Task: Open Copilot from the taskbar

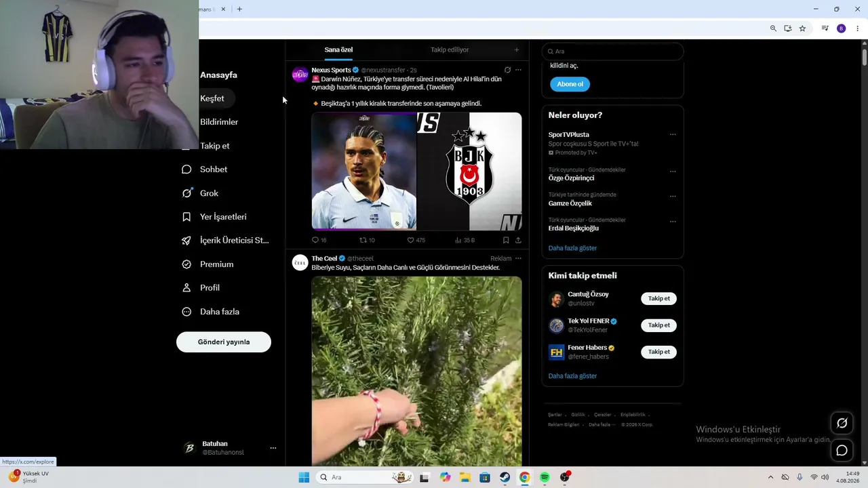Action: click(445, 477)
